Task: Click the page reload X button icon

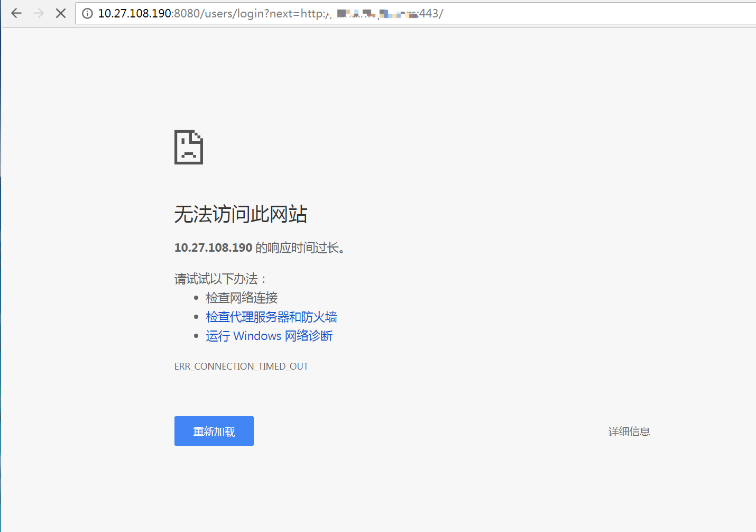Action: pyautogui.click(x=60, y=13)
